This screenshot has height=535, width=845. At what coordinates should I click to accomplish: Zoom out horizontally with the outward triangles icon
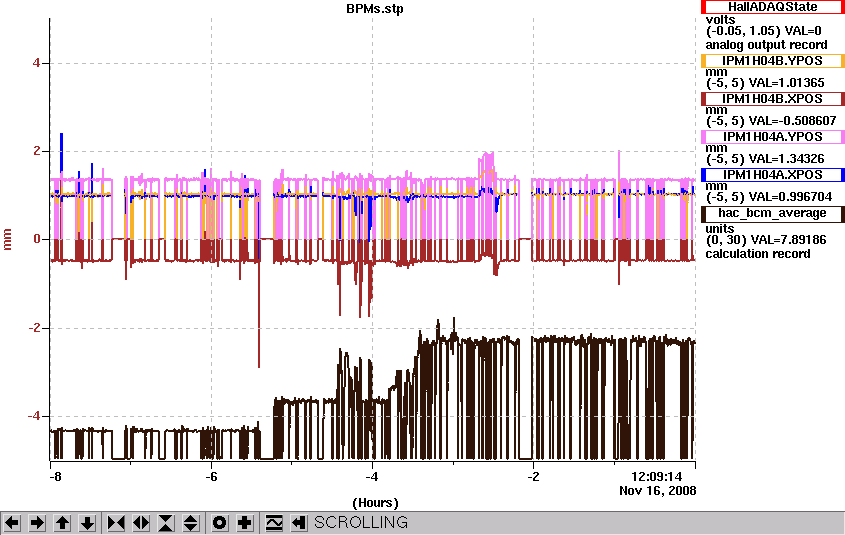click(141, 523)
